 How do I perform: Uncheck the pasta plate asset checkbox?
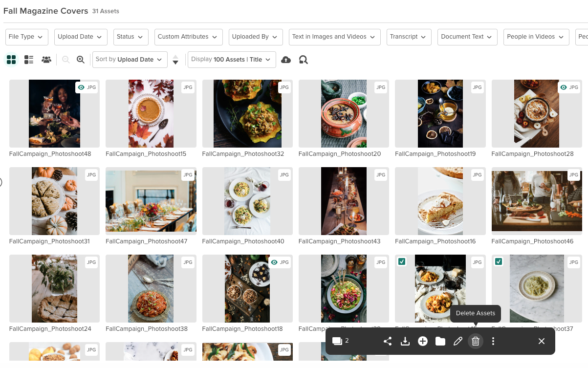[402, 262]
